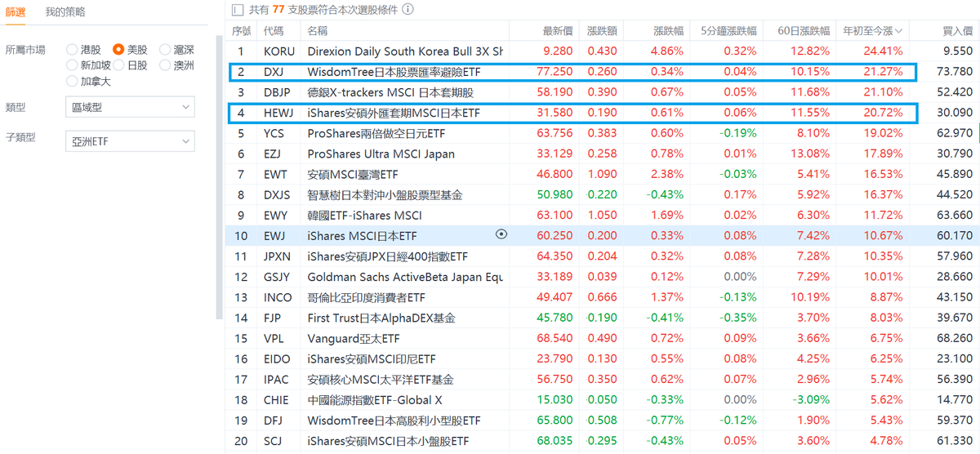Click the name WisdomTree日本股票匯率避險ETF

pyautogui.click(x=394, y=71)
